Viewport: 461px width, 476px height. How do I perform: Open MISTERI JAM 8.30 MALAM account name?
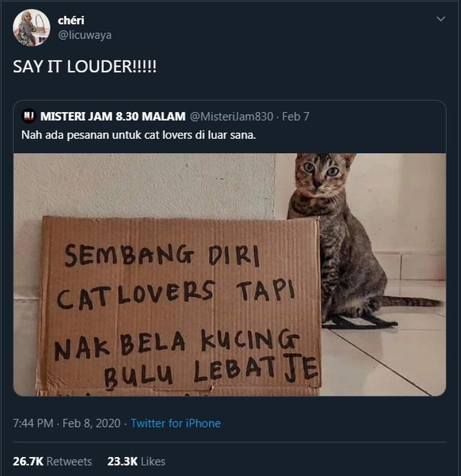[x=113, y=116]
